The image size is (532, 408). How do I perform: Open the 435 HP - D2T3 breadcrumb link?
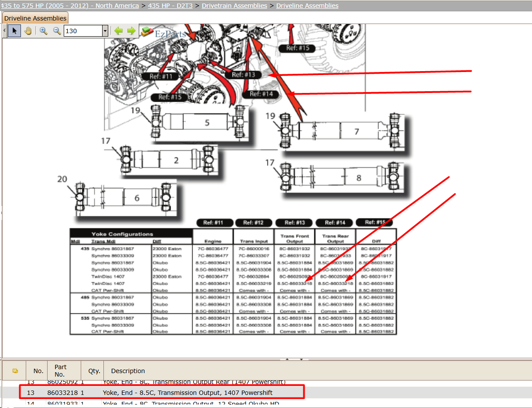point(171,6)
